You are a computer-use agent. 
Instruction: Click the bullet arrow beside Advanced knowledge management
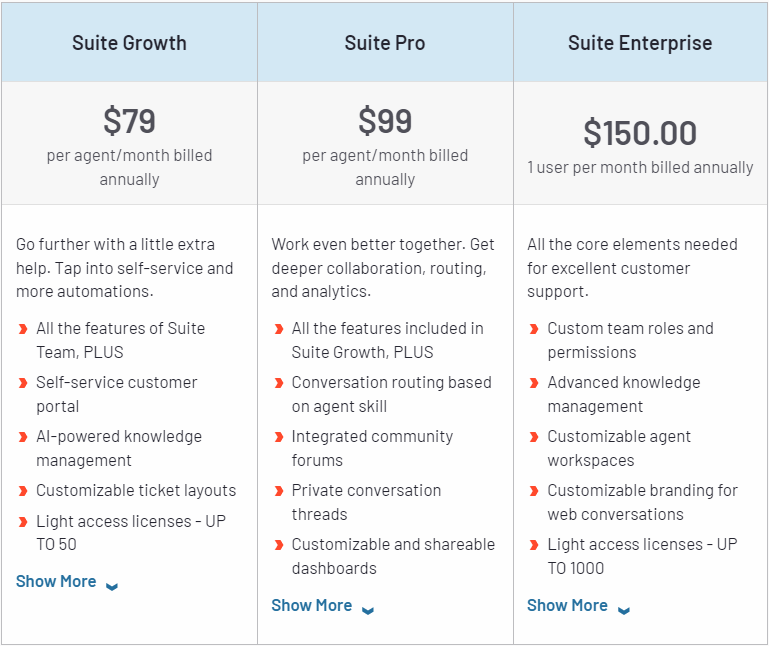(534, 383)
